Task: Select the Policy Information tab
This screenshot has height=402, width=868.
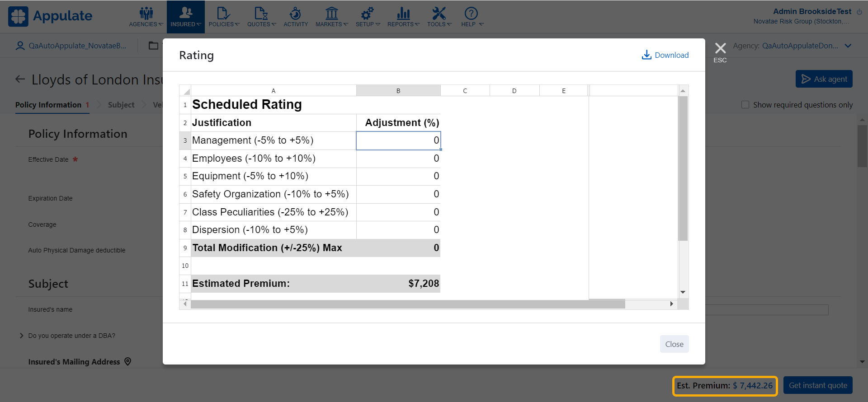Action: (48, 105)
